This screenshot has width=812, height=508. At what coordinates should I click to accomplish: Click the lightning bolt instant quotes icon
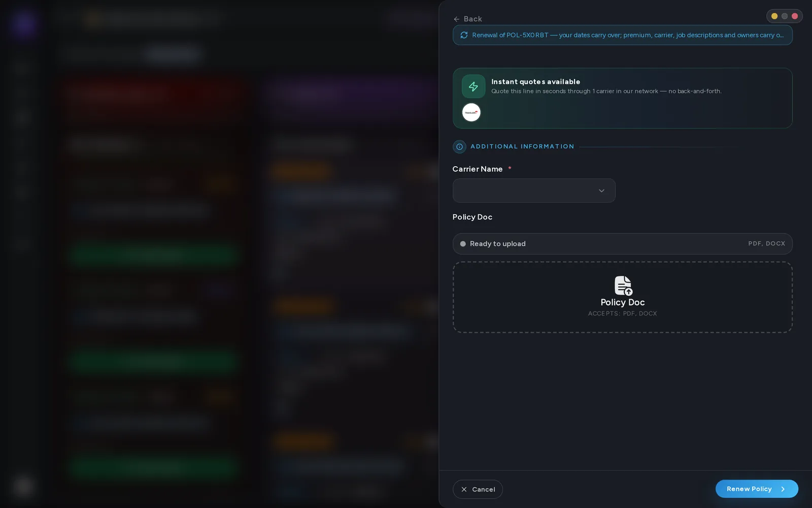(473, 86)
